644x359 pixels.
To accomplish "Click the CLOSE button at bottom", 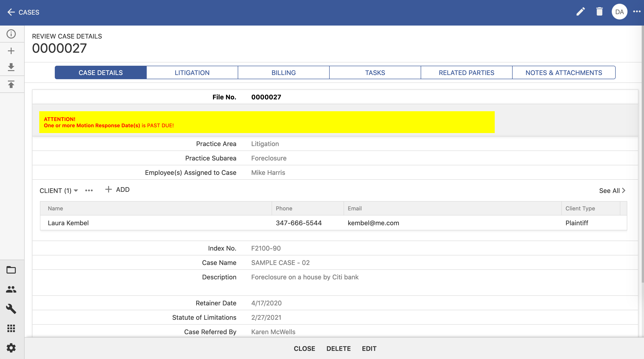I will (304, 349).
